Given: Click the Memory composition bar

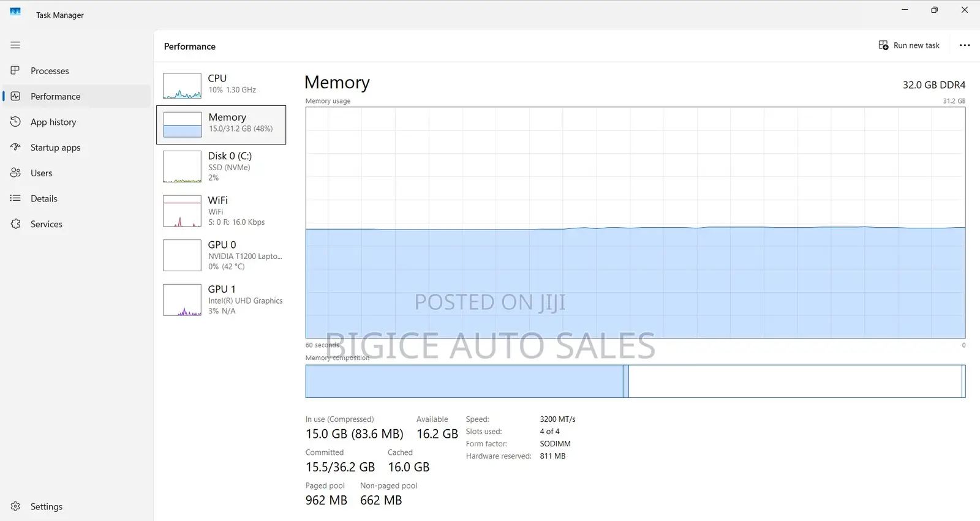Looking at the screenshot, I should (635, 381).
